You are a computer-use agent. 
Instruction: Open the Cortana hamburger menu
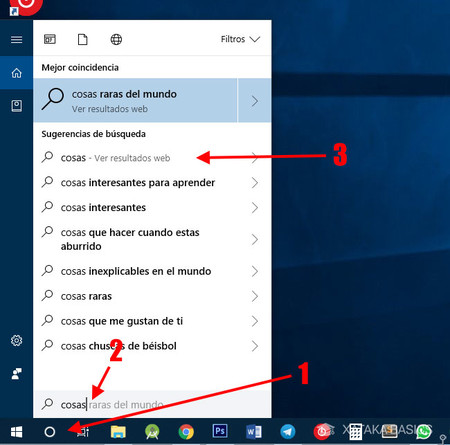click(16, 40)
